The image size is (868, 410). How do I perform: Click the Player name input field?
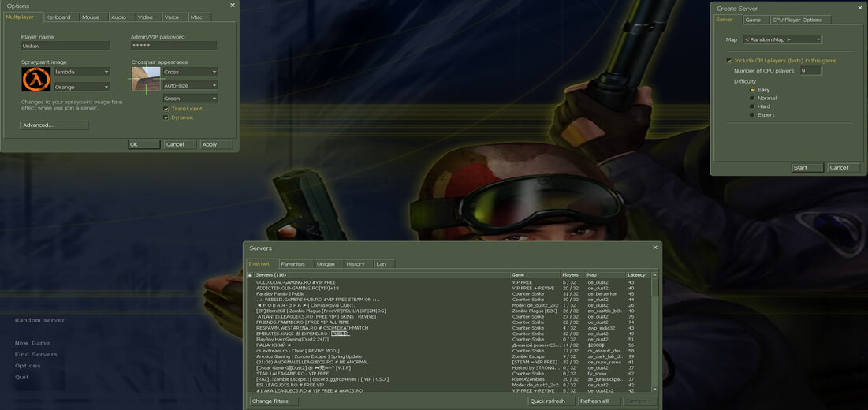pyautogui.click(x=65, y=46)
